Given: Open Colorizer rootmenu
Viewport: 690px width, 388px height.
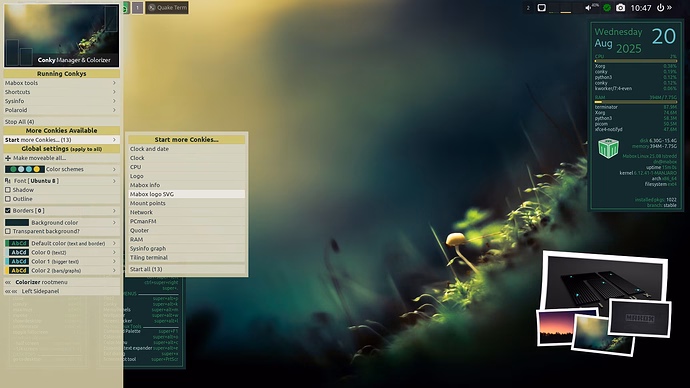Looking at the screenshot, I should 62,282.
